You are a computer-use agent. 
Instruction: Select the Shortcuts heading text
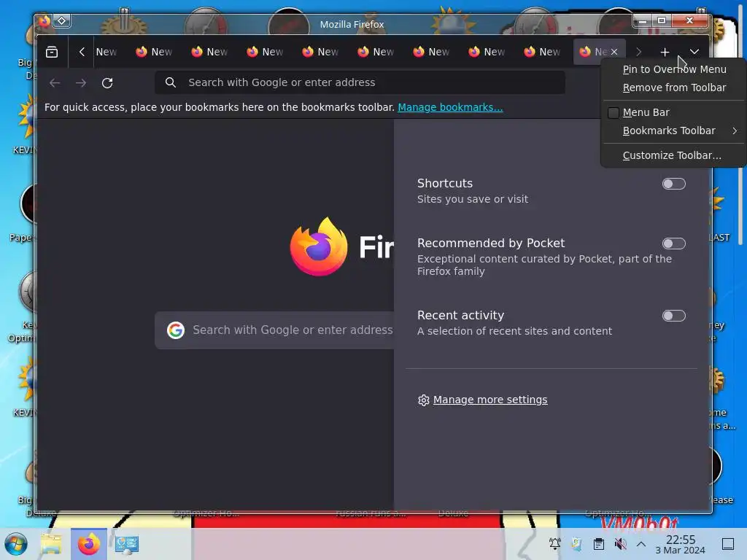tap(445, 183)
